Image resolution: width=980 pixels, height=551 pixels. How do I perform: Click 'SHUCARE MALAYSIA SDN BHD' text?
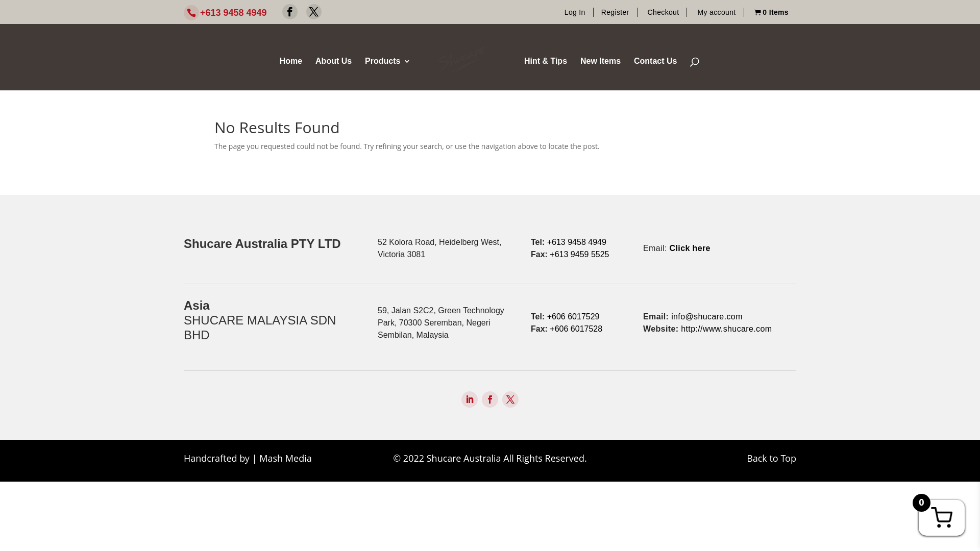pos(260,328)
